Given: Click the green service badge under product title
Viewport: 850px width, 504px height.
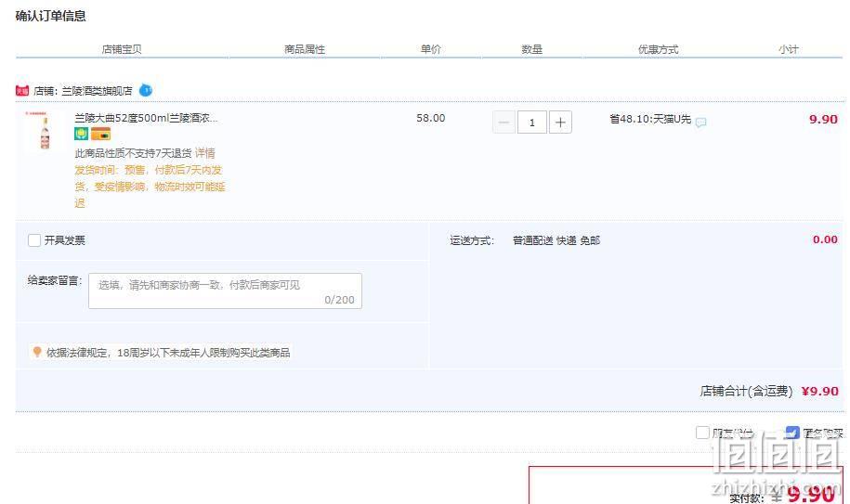Looking at the screenshot, I should click(82, 134).
